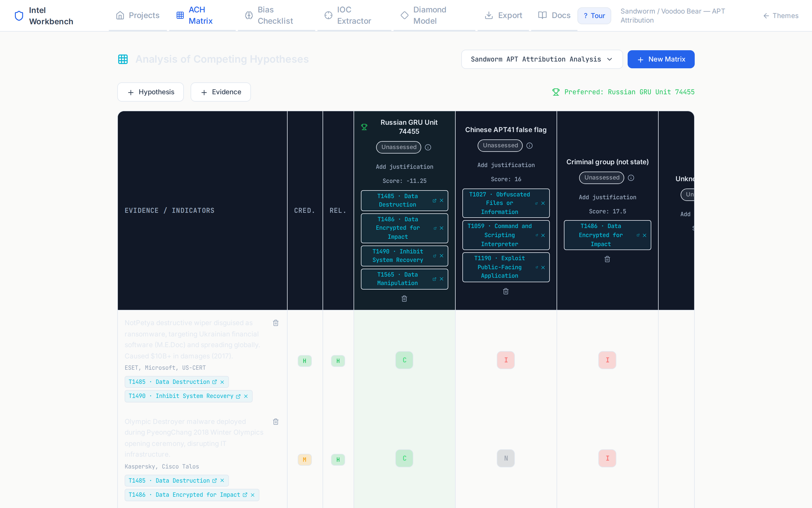Toggle Olympic Destroyer relevance H badge
Image resolution: width=812 pixels, height=508 pixels.
point(338,460)
